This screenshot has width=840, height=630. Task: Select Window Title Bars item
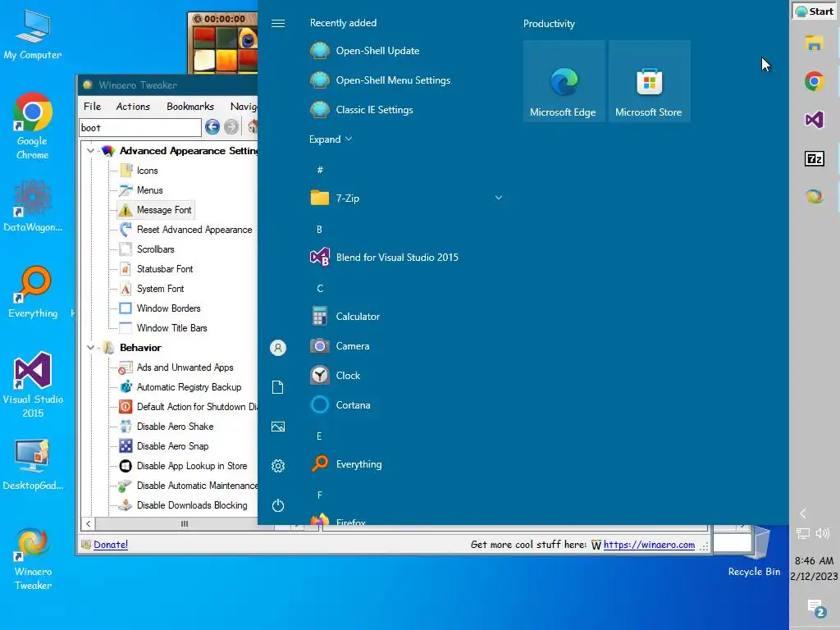pos(163,328)
